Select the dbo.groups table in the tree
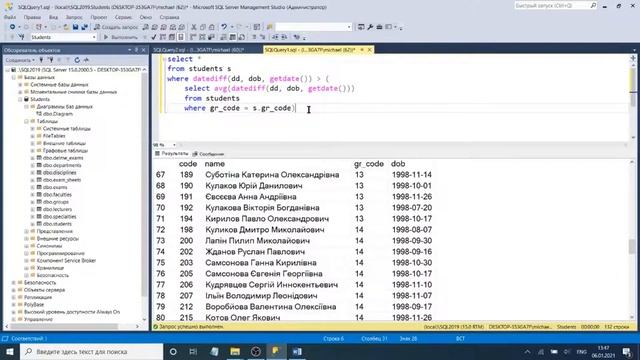The image size is (640, 360). (56, 202)
